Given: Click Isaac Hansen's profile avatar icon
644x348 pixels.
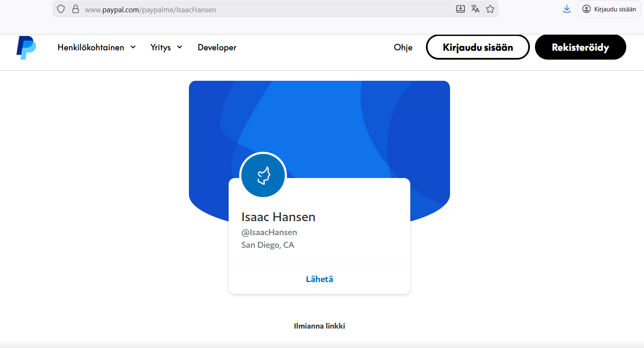Looking at the screenshot, I should click(263, 175).
